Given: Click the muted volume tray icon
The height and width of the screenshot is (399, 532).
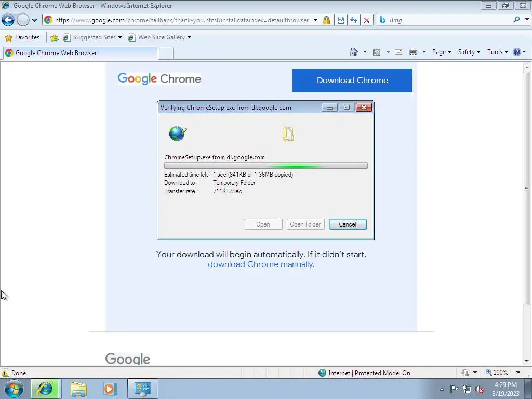Looking at the screenshot, I should point(480,389).
